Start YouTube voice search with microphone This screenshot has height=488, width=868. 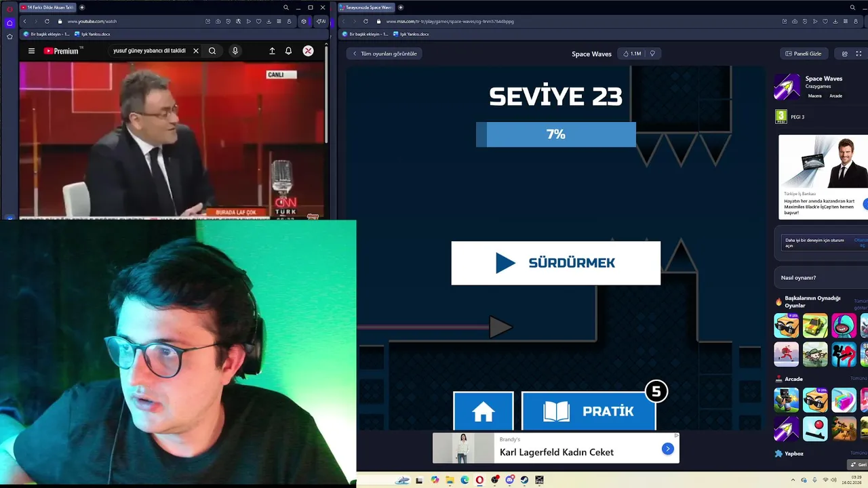click(235, 51)
